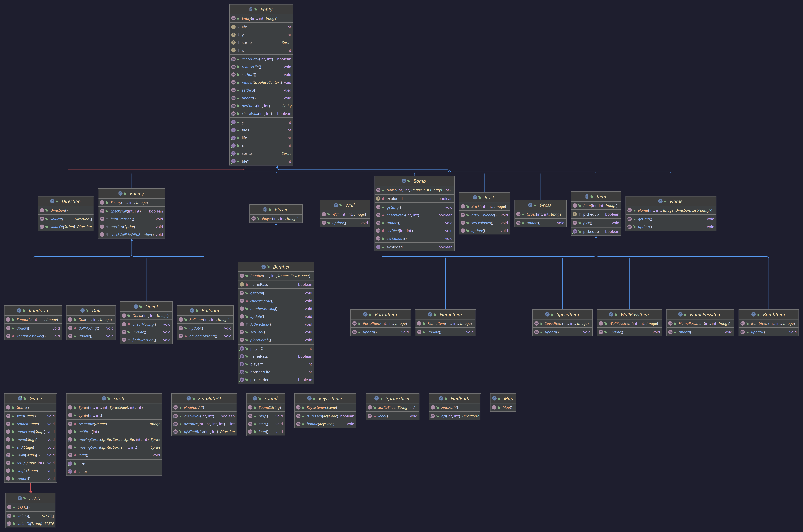Click the checkBrick(int, int) method row

257,59
